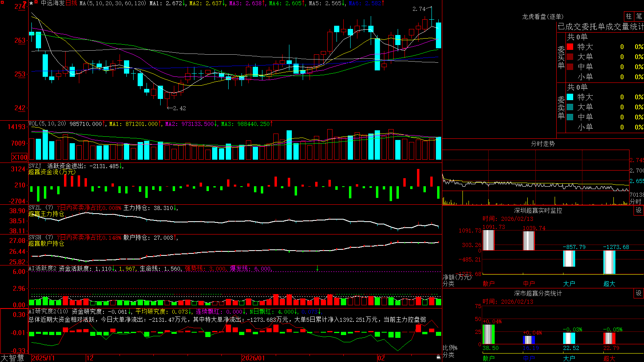644x362 pixels.
Task: Click the AI活跃度2 indicator label
Action: coord(43,268)
